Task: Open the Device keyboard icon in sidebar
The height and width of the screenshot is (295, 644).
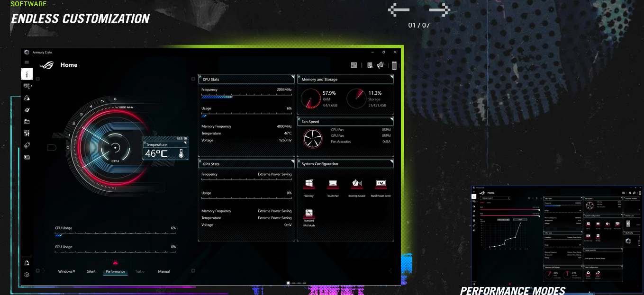Action: coord(27,86)
